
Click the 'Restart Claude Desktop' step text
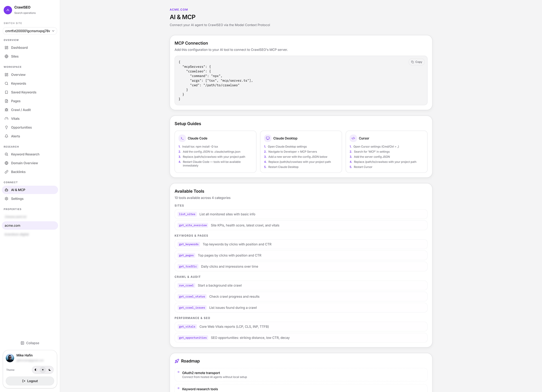(x=283, y=167)
